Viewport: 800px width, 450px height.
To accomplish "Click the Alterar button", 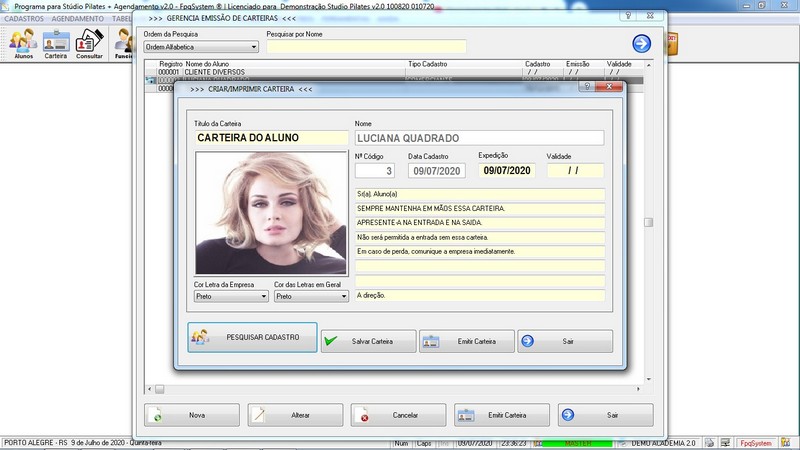I will [295, 415].
